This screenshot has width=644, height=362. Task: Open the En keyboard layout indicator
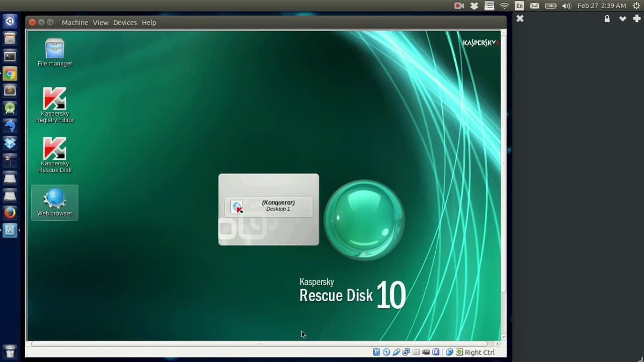(x=519, y=6)
